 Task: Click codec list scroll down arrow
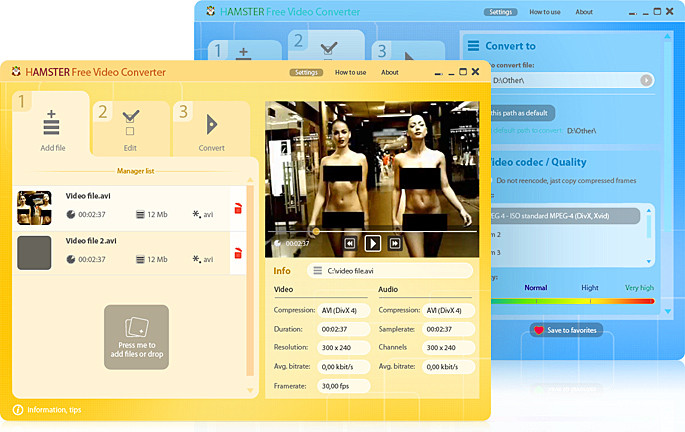coord(649,262)
